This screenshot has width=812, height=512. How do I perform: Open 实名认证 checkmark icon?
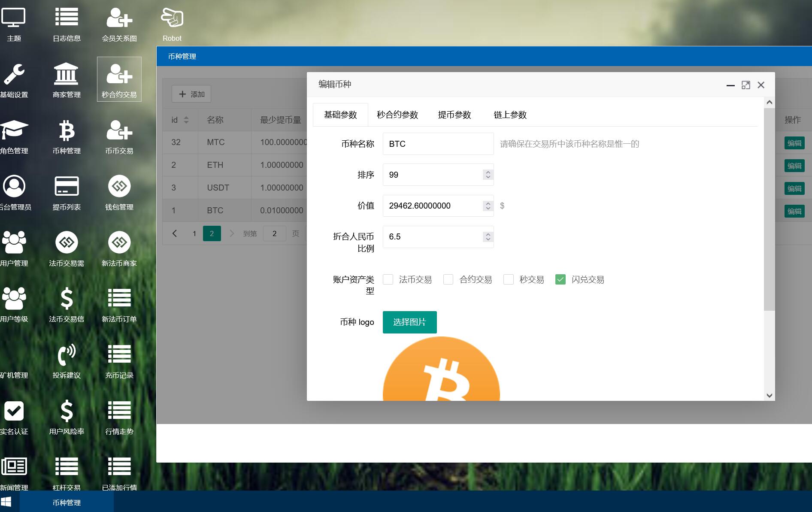tap(14, 418)
